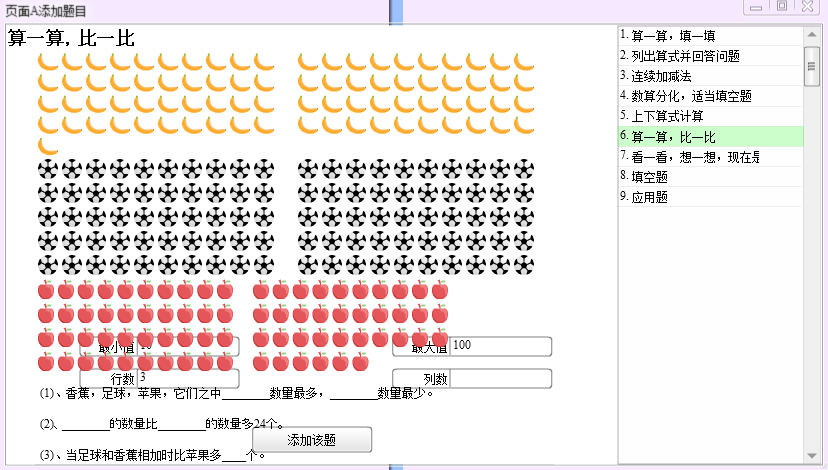Focus the 最小值 input field
This screenshot has width=828, height=470.
(x=188, y=346)
